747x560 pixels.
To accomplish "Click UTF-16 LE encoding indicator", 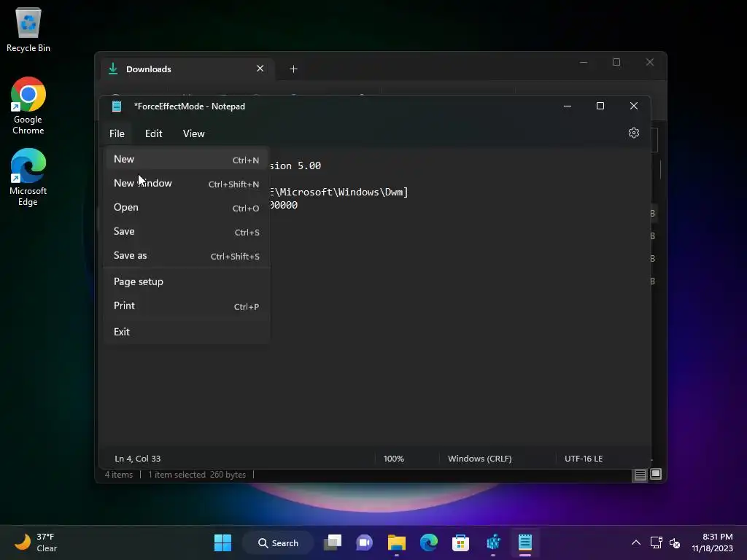I will [x=584, y=459].
